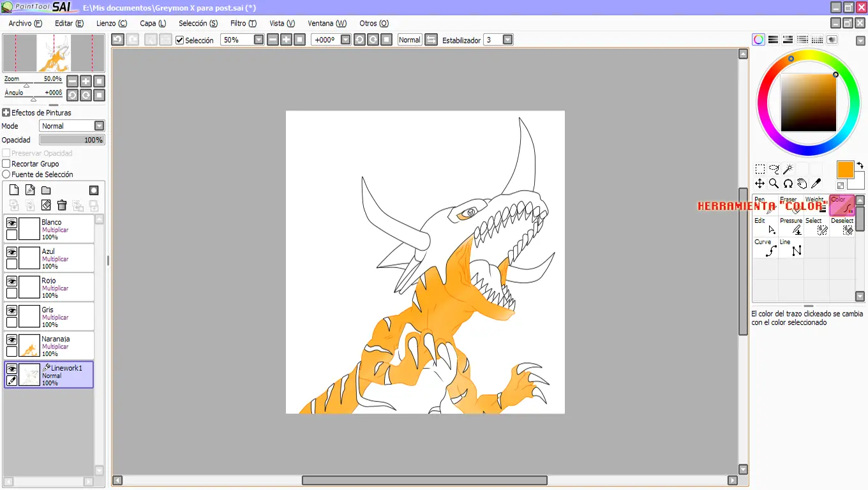Image resolution: width=868 pixels, height=490 pixels.
Task: Hide the Blanco layer
Action: (11, 223)
